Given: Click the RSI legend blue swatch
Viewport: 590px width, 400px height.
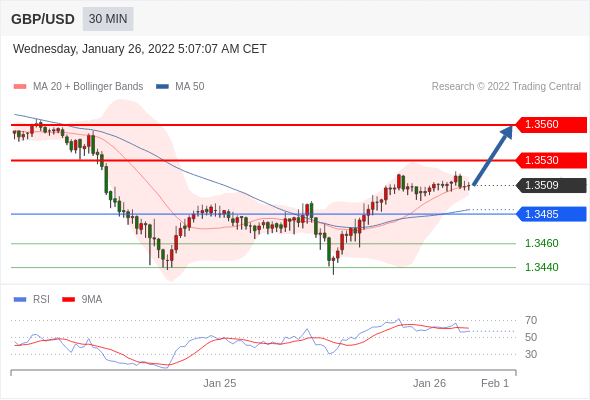Looking at the screenshot, I should 20,300.
